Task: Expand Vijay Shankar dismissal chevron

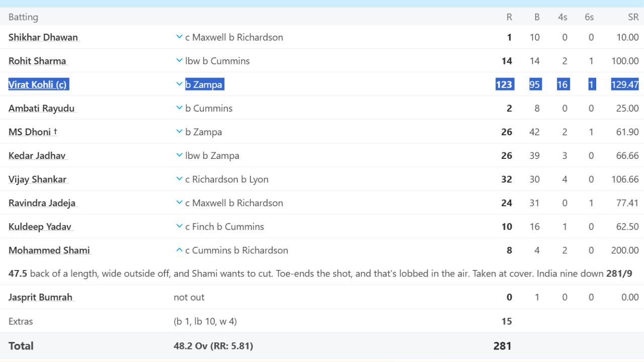Action: (179, 179)
